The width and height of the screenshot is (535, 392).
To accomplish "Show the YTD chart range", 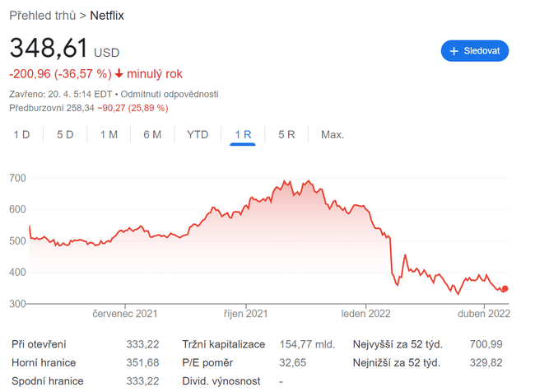I will pos(198,134).
